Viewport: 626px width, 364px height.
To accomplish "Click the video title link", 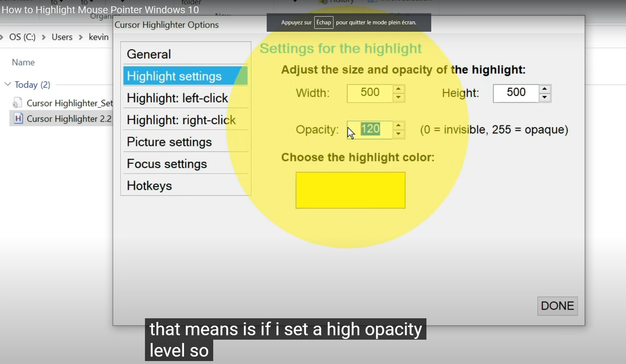I will pyautogui.click(x=100, y=10).
